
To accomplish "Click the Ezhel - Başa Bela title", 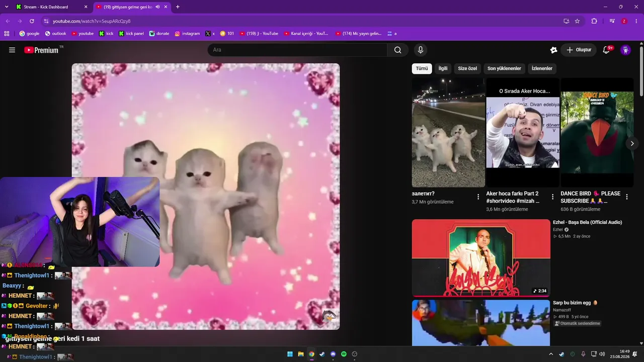I will coord(587,222).
